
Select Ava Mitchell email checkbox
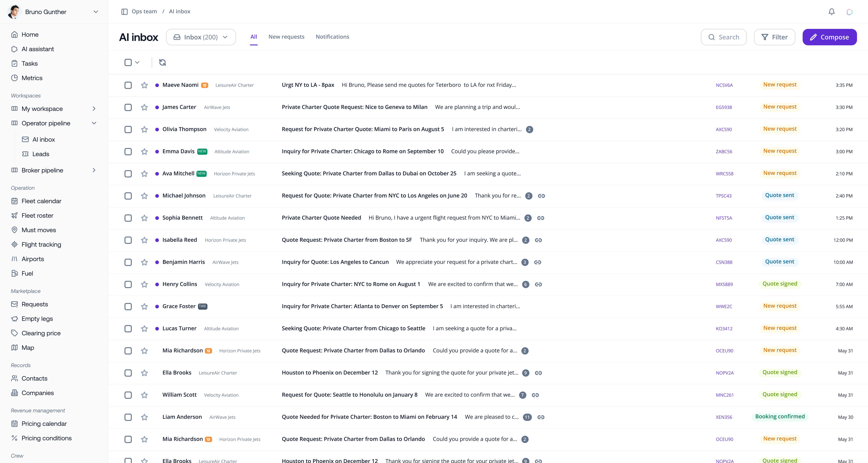tap(128, 174)
